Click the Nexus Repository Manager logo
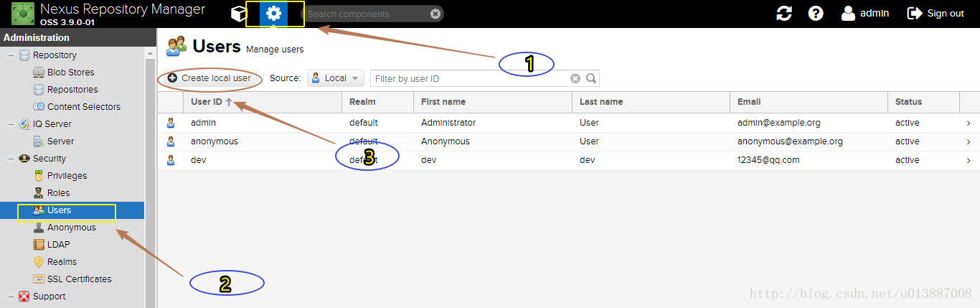Screen dimensions: 980x308 coord(22,14)
